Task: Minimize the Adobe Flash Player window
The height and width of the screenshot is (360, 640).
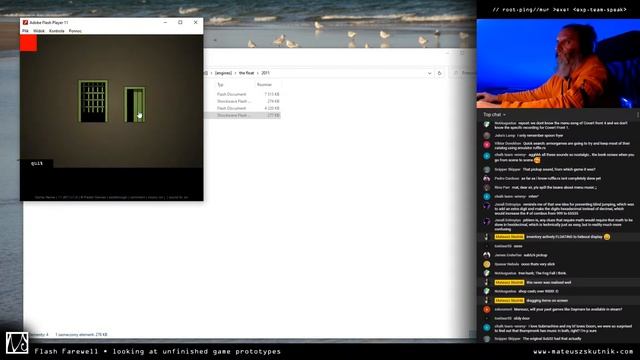Action: [x=165, y=22]
